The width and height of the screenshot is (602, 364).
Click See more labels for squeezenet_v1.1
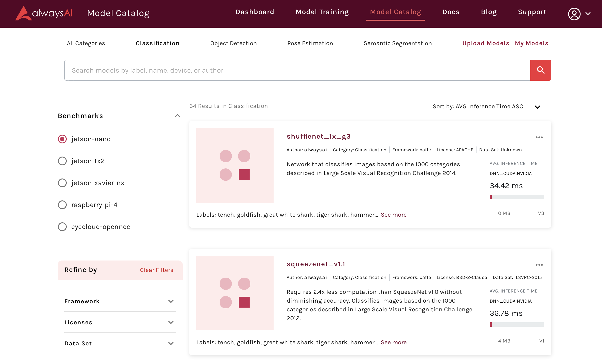(394, 342)
